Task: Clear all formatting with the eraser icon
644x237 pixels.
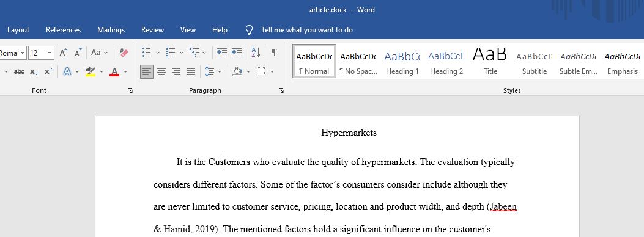Action: (x=124, y=53)
